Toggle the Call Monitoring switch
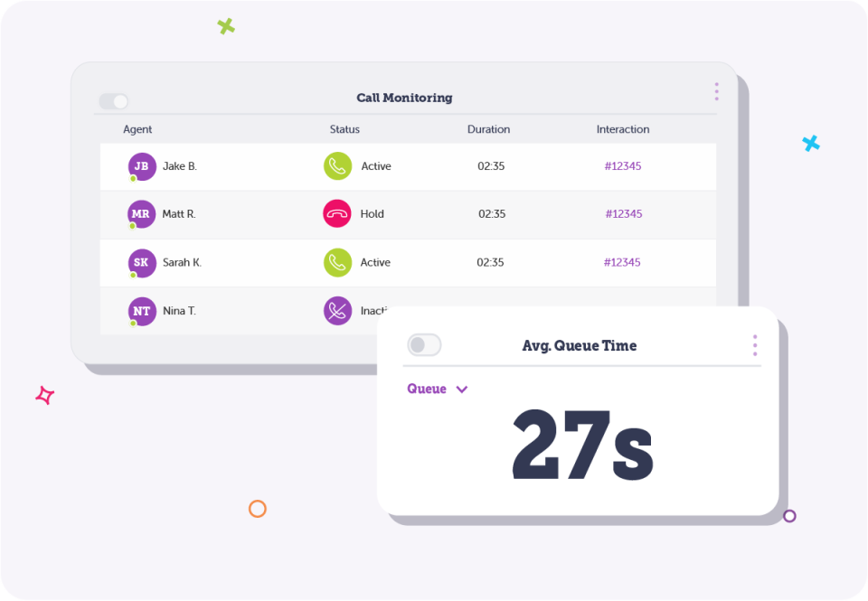Screen dimensions: 868x601 (x=113, y=101)
